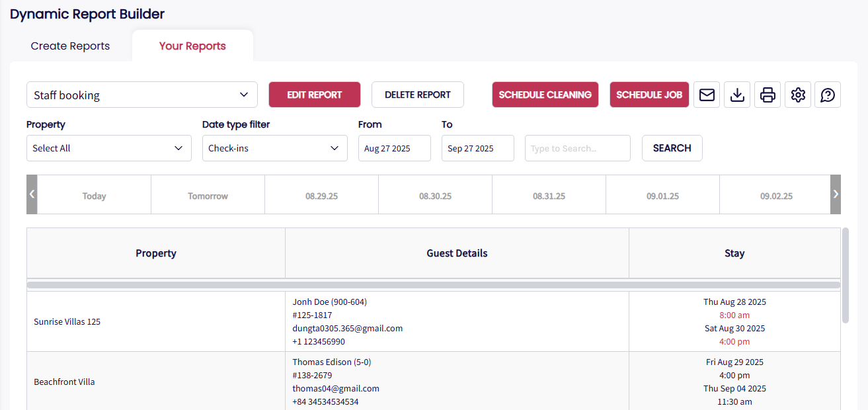Open the Staff booking report dropdown
This screenshot has height=410, width=868.
pos(142,95)
